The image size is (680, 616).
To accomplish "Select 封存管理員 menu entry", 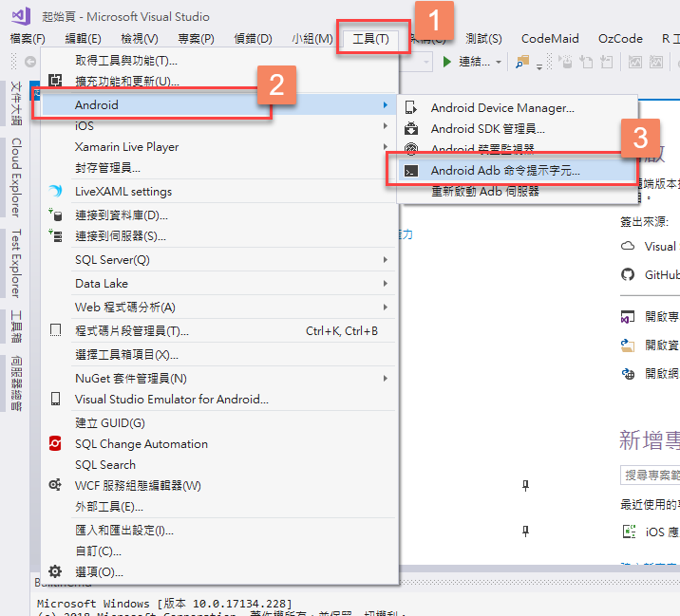I will [220, 168].
